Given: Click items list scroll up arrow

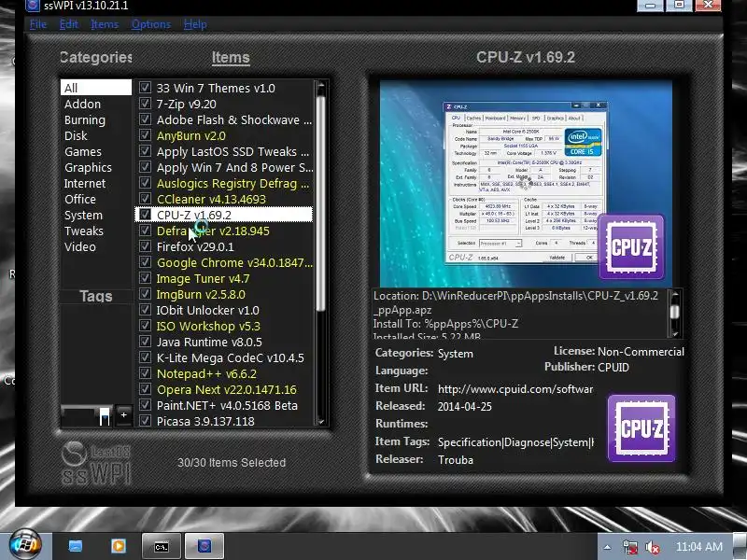Looking at the screenshot, I should point(320,86).
